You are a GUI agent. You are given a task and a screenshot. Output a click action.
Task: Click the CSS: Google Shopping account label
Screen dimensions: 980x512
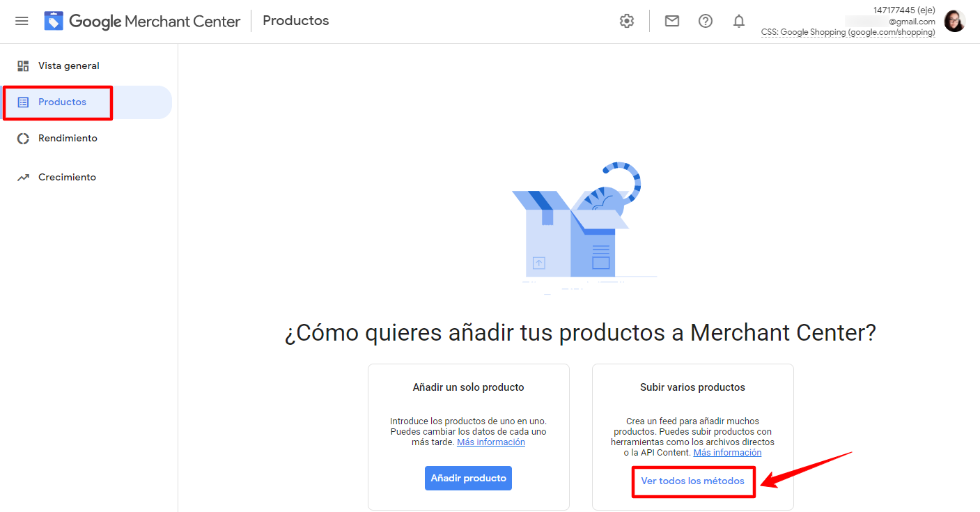tap(848, 32)
